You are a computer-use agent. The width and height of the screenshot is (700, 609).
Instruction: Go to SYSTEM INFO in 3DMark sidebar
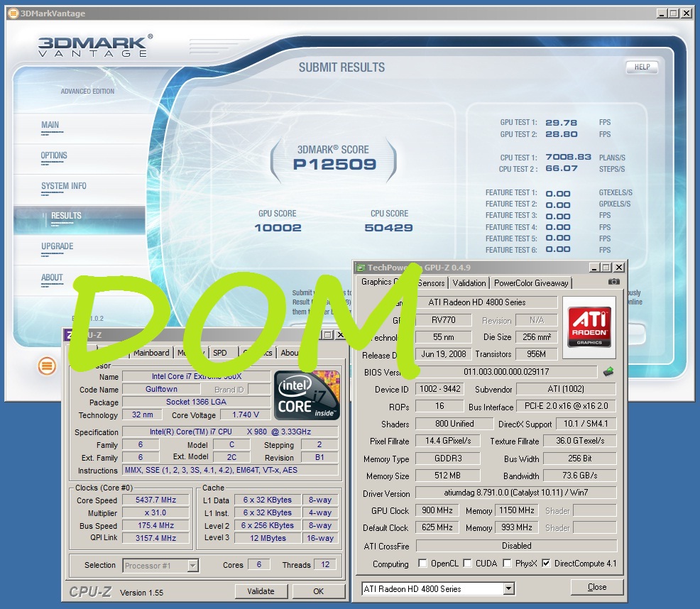point(64,186)
